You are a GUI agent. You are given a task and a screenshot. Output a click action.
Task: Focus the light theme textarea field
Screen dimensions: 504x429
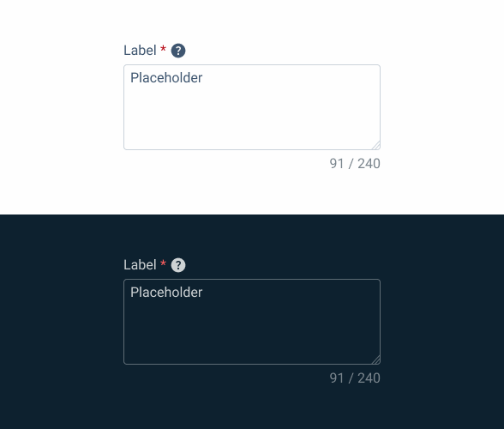[x=252, y=107]
